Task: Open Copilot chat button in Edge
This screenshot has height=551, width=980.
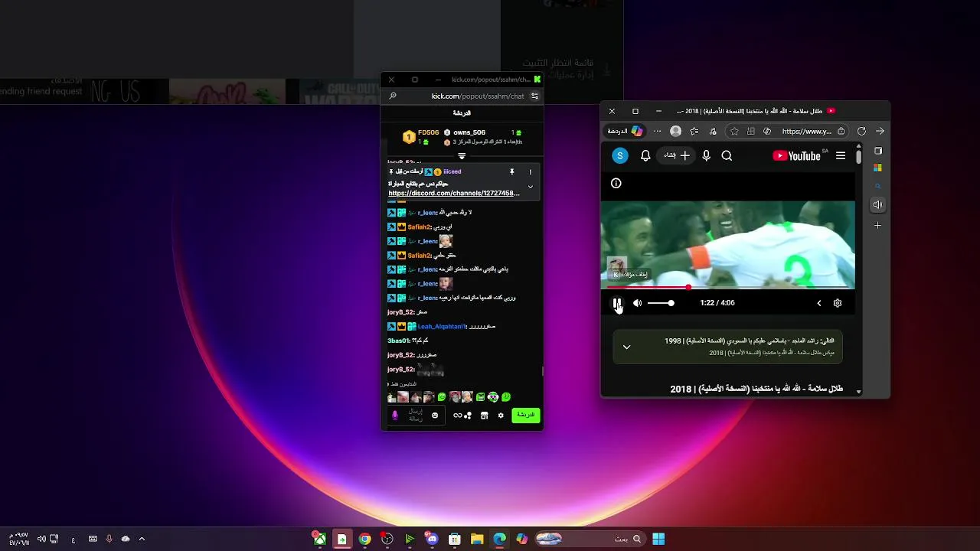Action: [626, 132]
